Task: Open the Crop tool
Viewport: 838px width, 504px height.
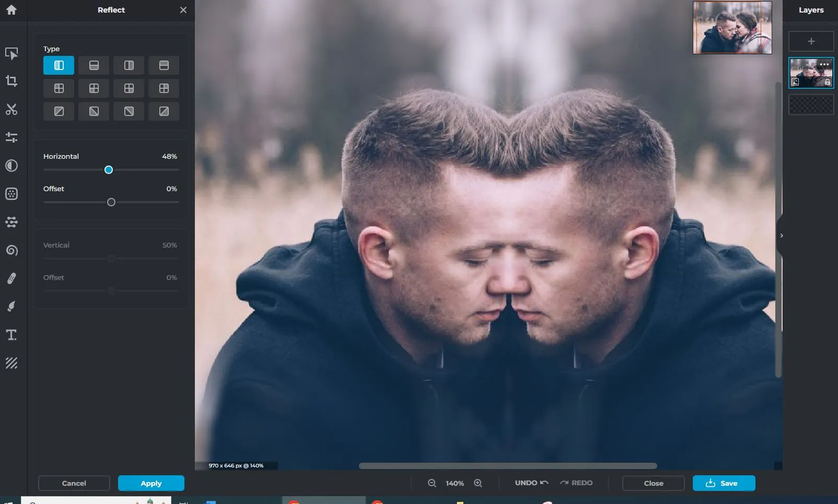Action: tap(11, 81)
